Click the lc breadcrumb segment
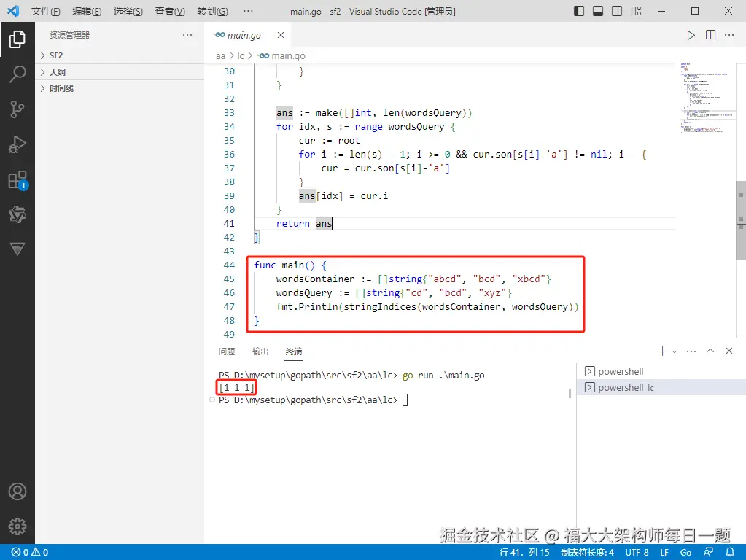This screenshot has height=560, width=746. pos(240,55)
